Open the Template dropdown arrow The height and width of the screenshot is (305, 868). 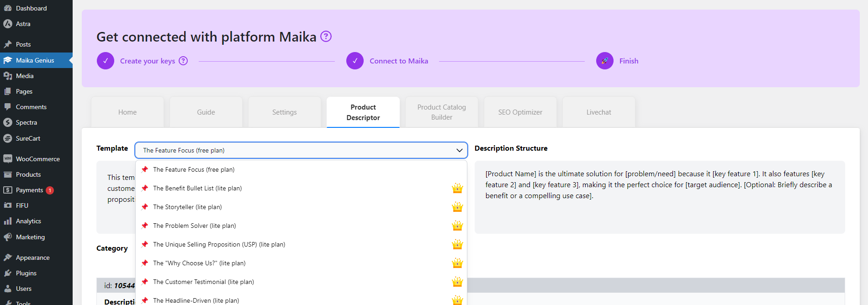click(459, 150)
